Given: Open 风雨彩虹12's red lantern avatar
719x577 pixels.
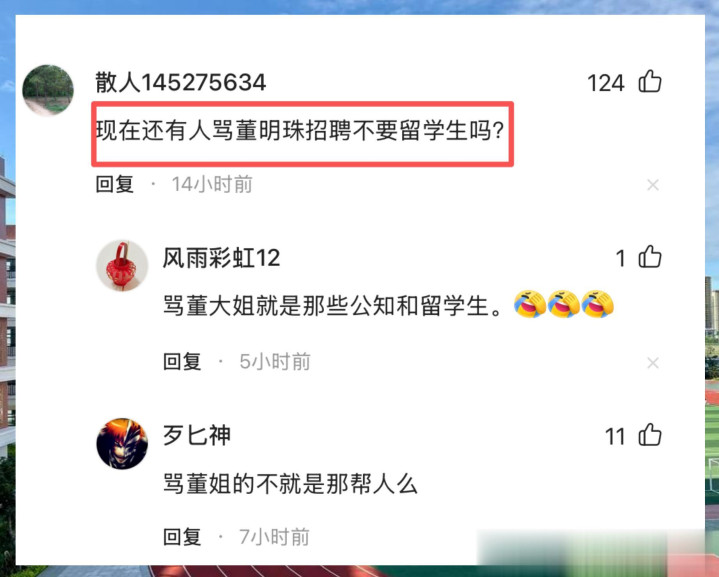Looking at the screenshot, I should 122,265.
